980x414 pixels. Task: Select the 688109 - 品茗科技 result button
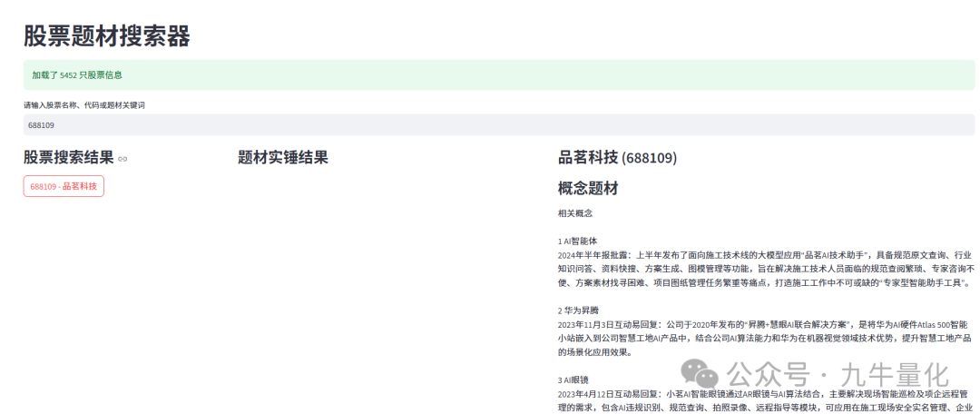coord(64,186)
